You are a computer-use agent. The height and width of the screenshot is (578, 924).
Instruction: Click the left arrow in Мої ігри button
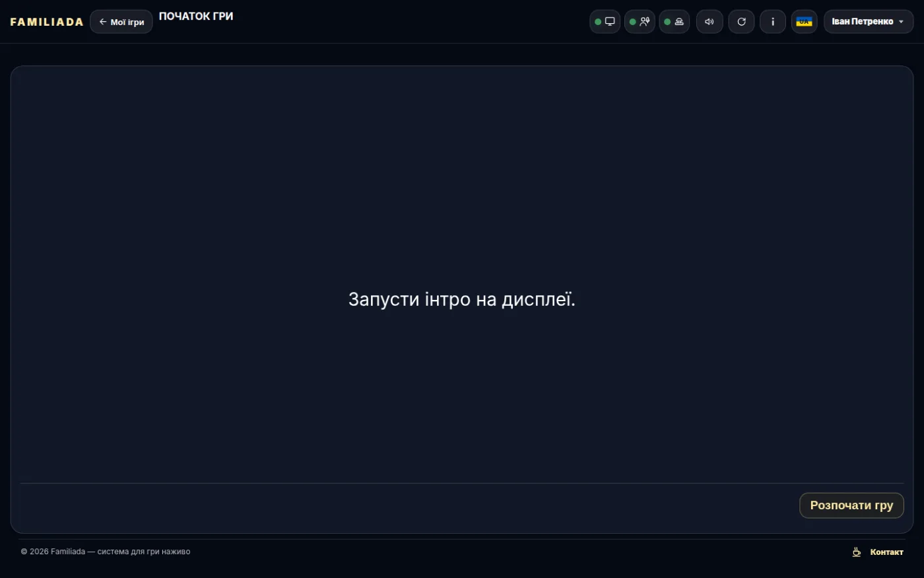[103, 22]
